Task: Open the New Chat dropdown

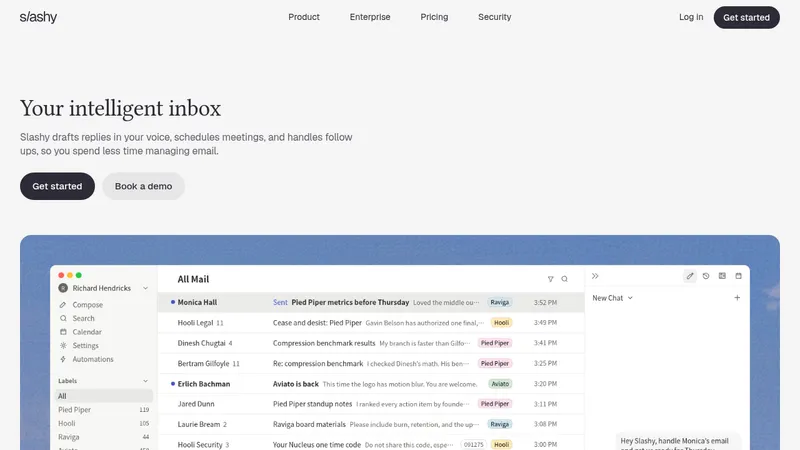Action: [612, 298]
